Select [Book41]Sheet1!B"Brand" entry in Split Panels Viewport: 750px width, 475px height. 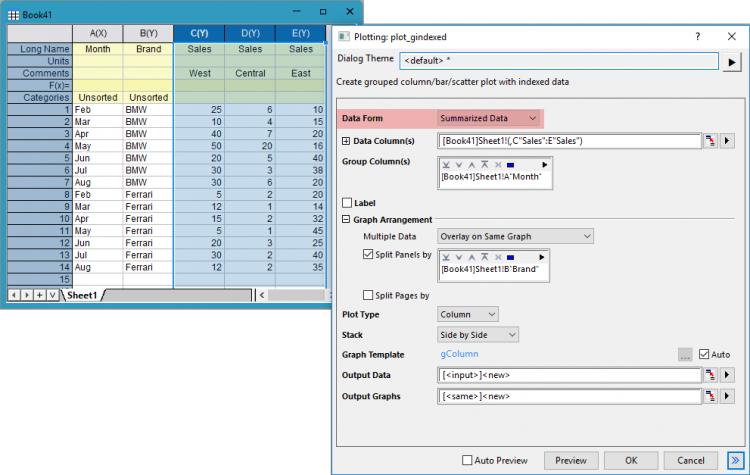[x=490, y=269]
